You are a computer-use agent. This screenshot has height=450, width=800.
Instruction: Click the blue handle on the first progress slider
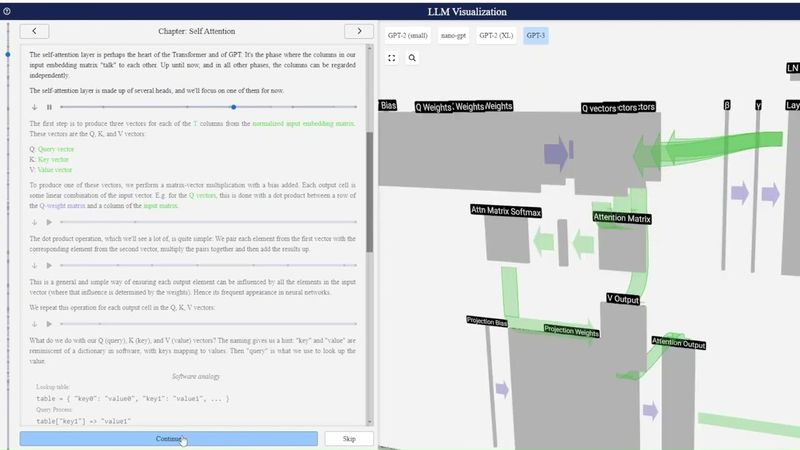pos(233,107)
